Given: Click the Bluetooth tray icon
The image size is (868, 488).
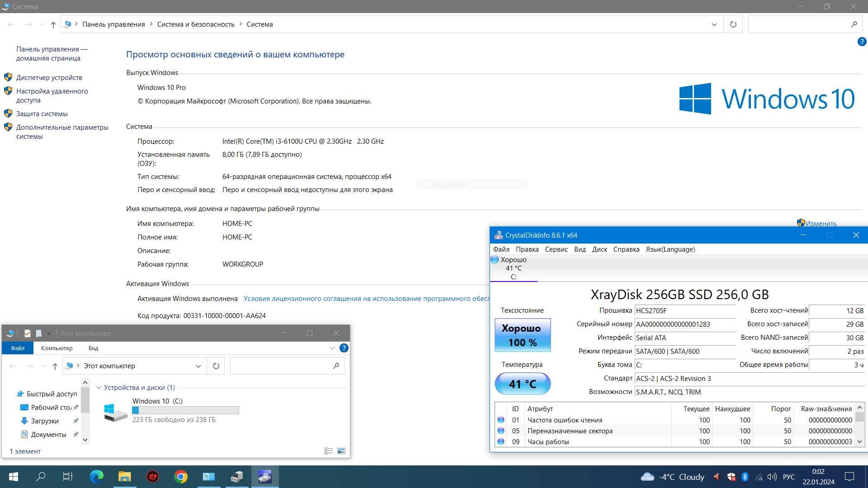Looking at the screenshot, I should coord(745,477).
